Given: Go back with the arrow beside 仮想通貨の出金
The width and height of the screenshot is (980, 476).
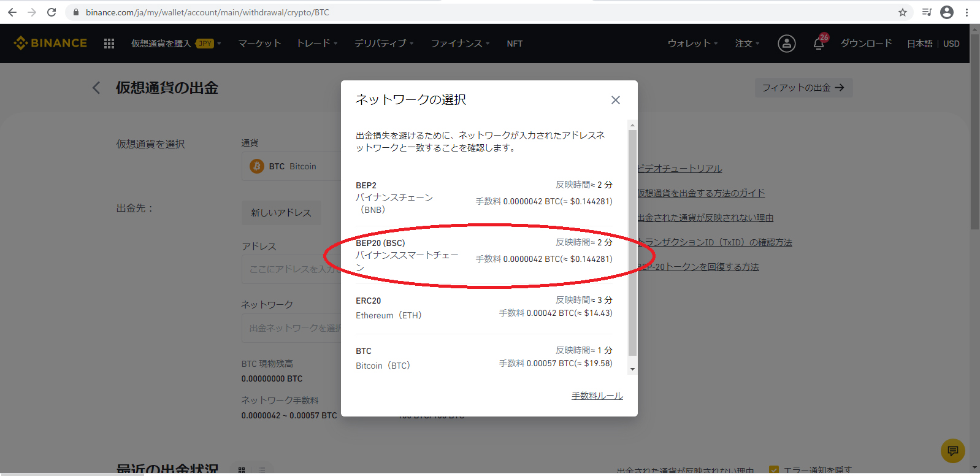Looking at the screenshot, I should [x=96, y=88].
